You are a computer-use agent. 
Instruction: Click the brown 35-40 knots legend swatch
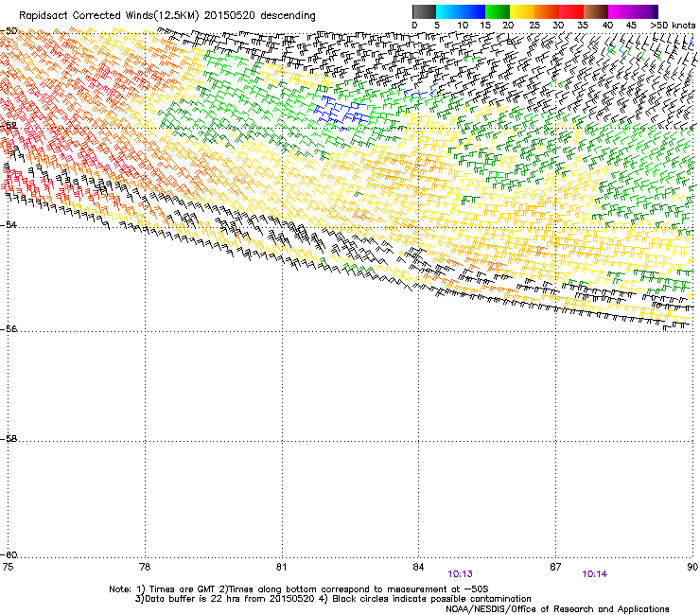596,11
